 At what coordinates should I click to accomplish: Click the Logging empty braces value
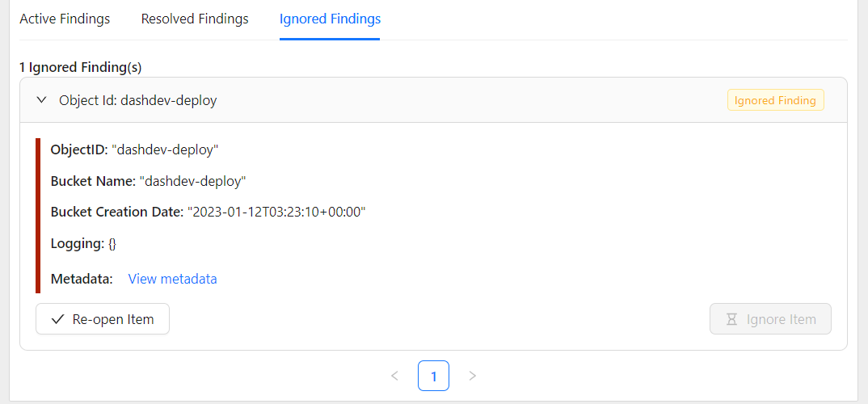coord(112,243)
